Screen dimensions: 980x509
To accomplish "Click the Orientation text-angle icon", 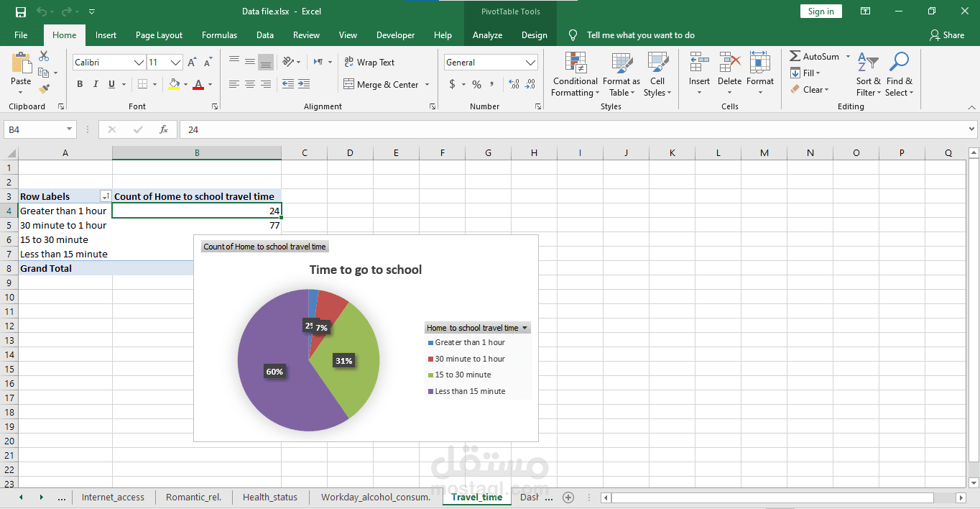I will click(x=288, y=62).
